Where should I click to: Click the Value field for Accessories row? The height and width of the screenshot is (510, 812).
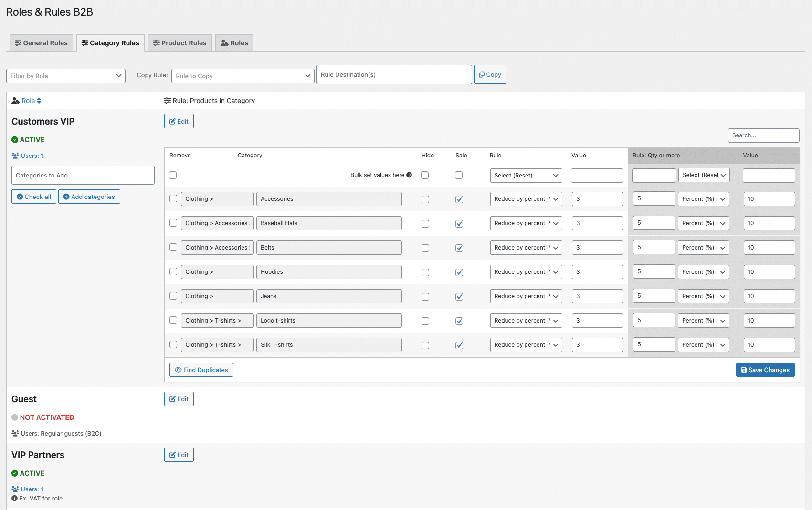tap(598, 199)
